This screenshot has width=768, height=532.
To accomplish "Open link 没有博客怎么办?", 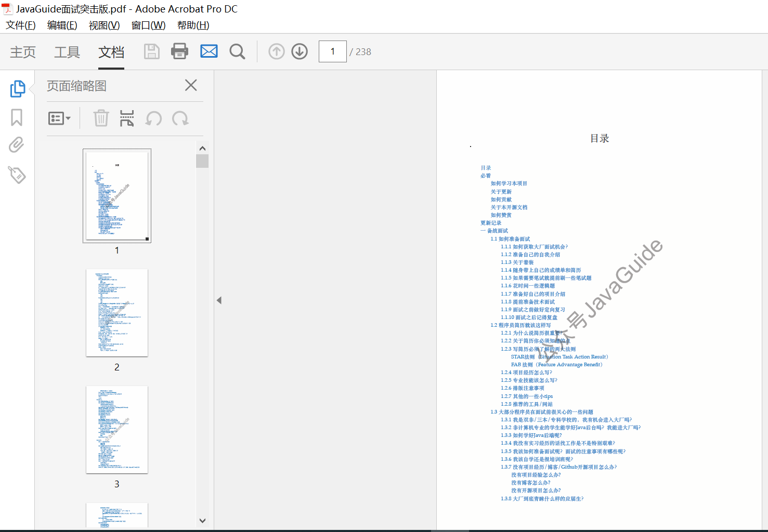I will coord(530,483).
